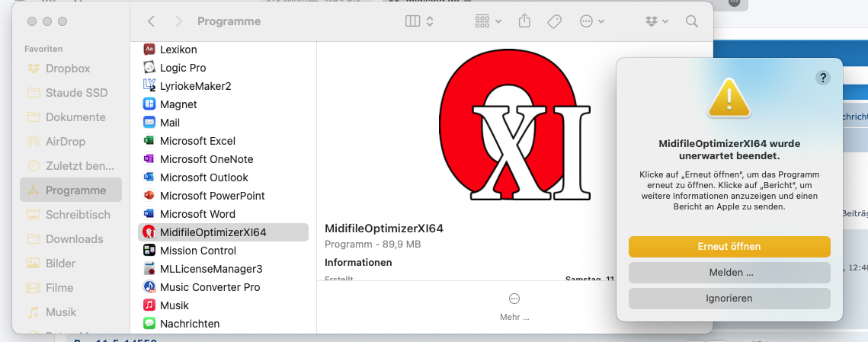Click the help question mark button
Viewport: 868px width, 342px height.
(x=822, y=77)
